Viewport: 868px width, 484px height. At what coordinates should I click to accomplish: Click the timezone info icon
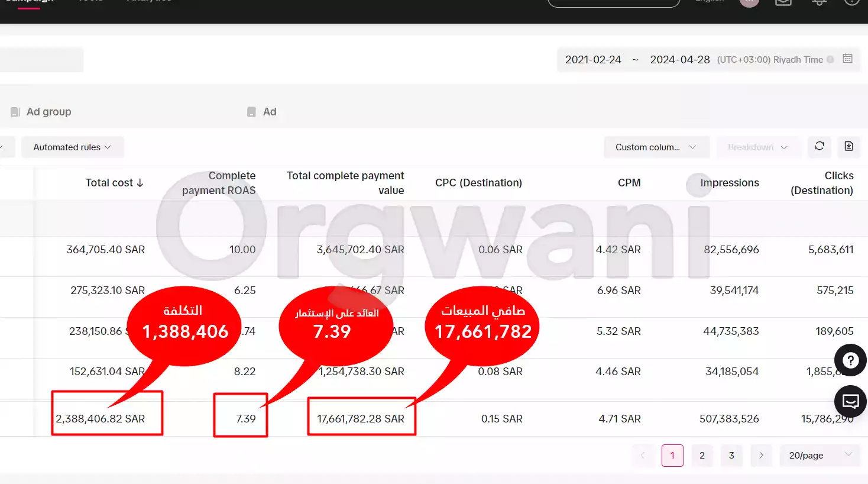point(830,59)
